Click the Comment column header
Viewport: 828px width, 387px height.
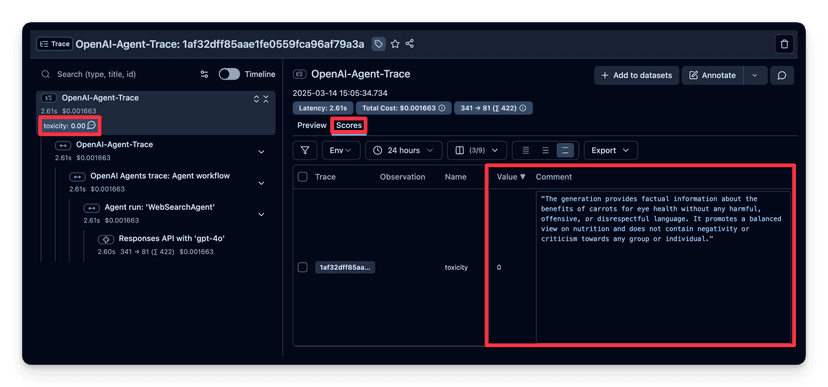(x=553, y=177)
